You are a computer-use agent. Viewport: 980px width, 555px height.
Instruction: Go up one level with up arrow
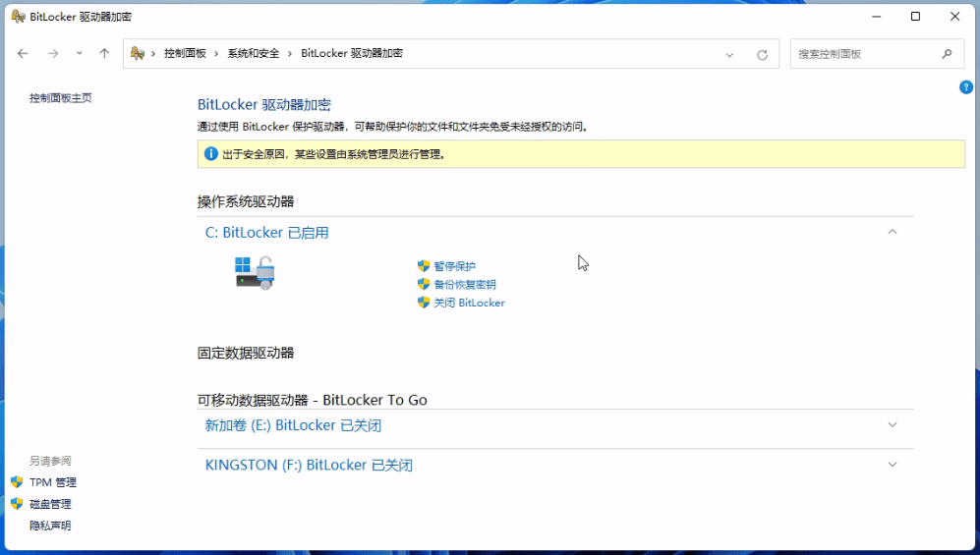pyautogui.click(x=104, y=54)
